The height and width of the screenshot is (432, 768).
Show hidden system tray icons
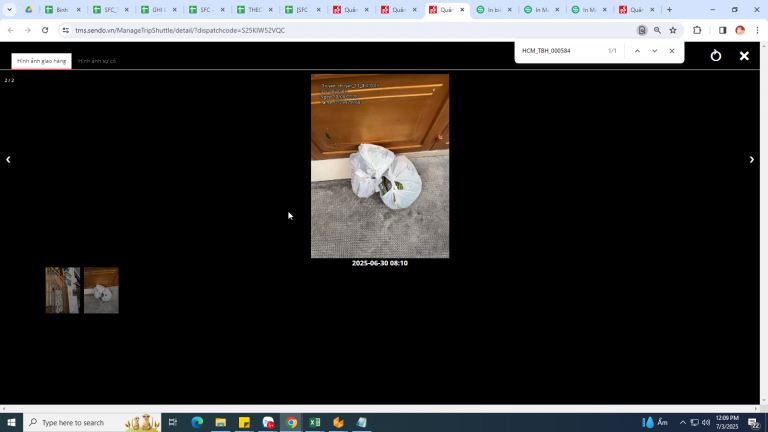pos(683,422)
